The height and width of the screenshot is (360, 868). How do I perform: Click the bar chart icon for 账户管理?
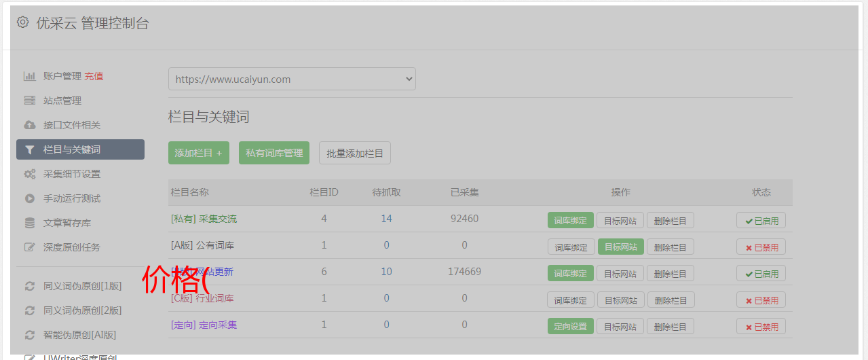click(30, 76)
